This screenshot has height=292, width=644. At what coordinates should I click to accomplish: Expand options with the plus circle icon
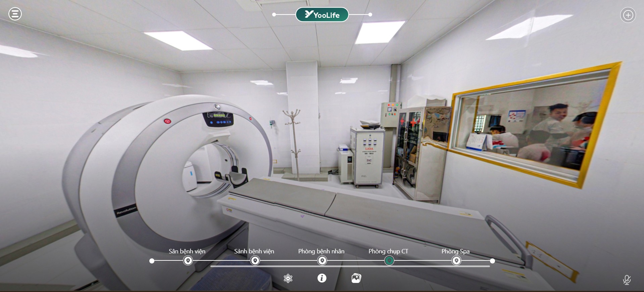pos(628,15)
